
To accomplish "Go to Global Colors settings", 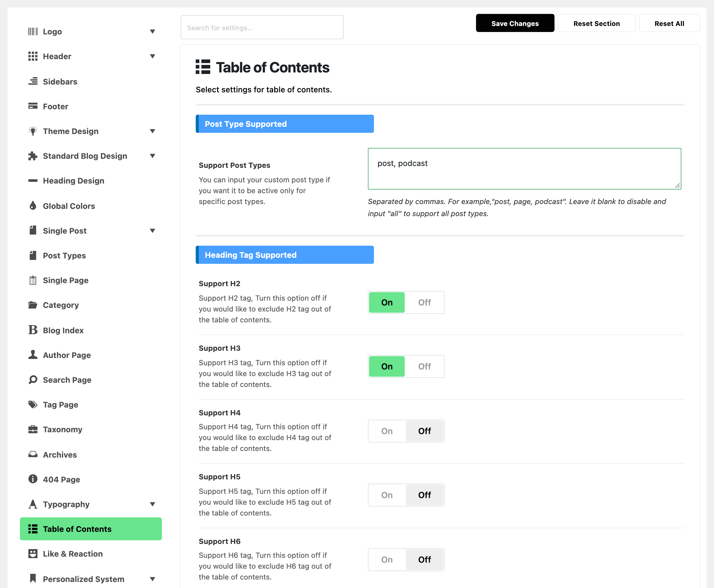I will 91,206.
